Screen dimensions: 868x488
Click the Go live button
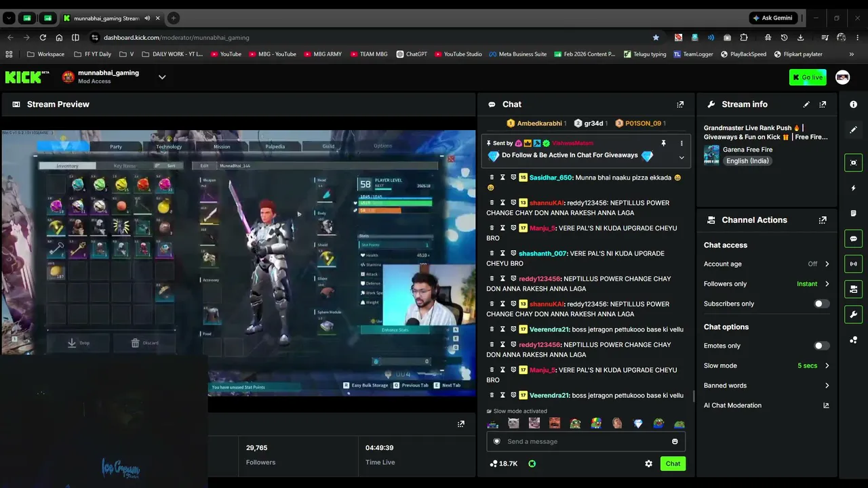[x=808, y=77]
